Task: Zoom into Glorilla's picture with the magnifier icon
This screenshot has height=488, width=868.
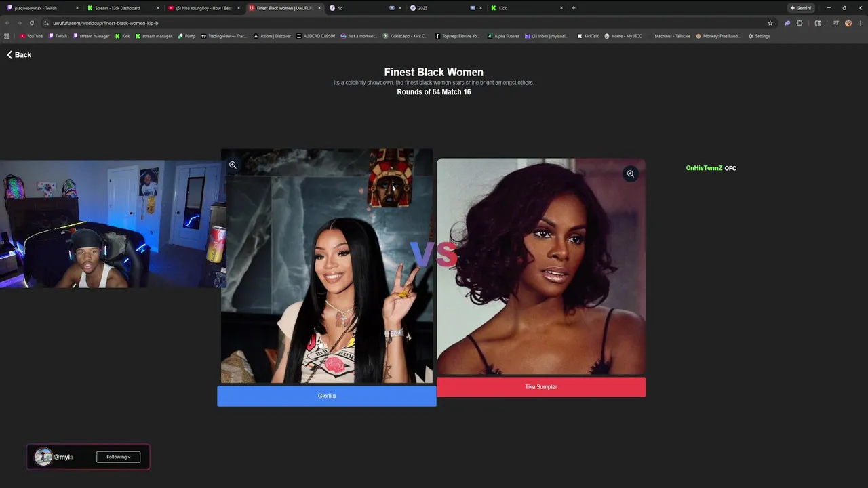Action: pyautogui.click(x=233, y=165)
